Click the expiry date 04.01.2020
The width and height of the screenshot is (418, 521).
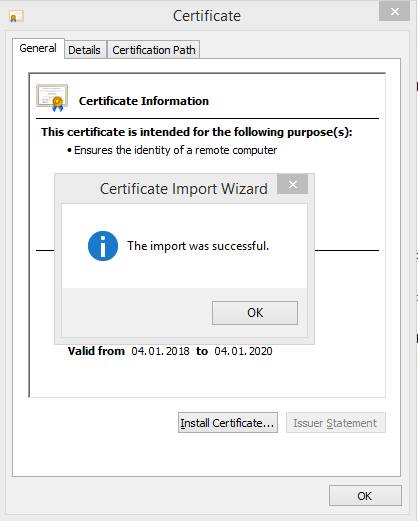pos(243,351)
